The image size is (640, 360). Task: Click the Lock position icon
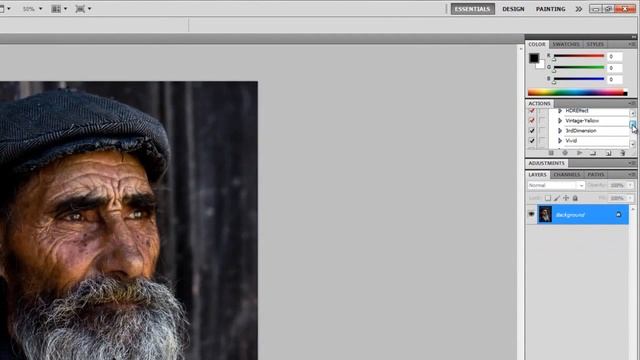pyautogui.click(x=566, y=198)
